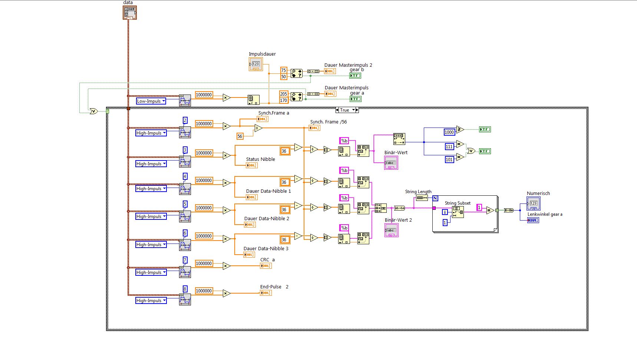The height and width of the screenshot is (364, 637).
Task: Select the data cluster terminal
Action: [x=130, y=13]
